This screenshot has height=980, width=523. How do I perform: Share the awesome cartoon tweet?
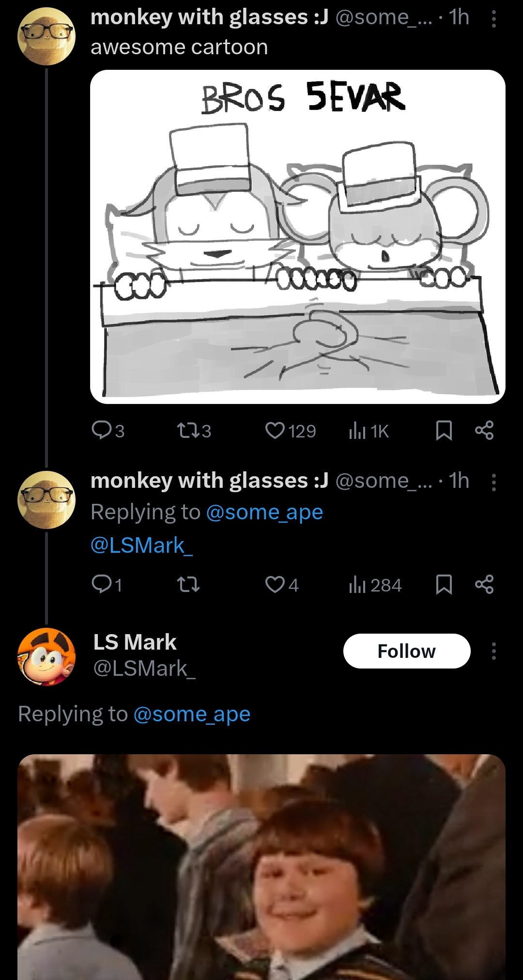click(x=484, y=430)
